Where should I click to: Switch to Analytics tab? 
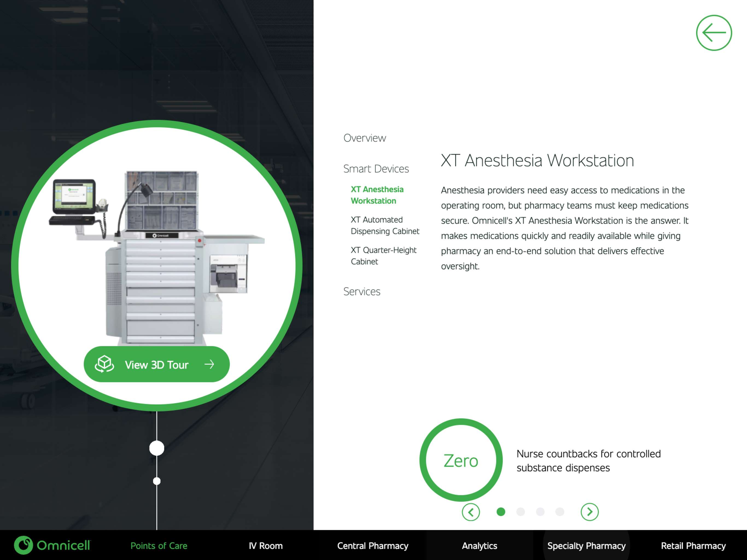point(480,546)
